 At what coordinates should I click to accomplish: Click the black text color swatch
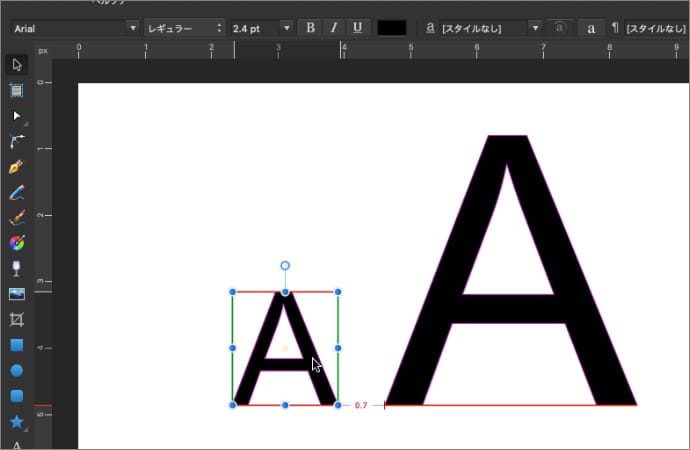(x=391, y=28)
